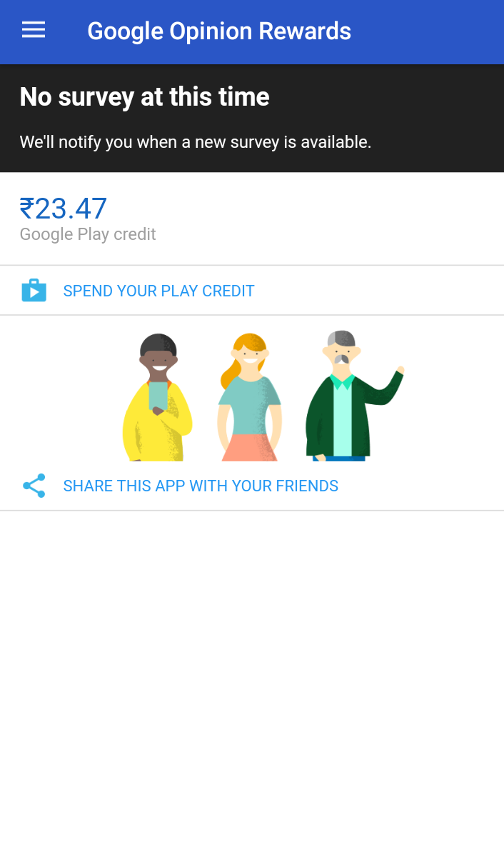
Task: Tap the empty white area below share row
Action: 252,678
